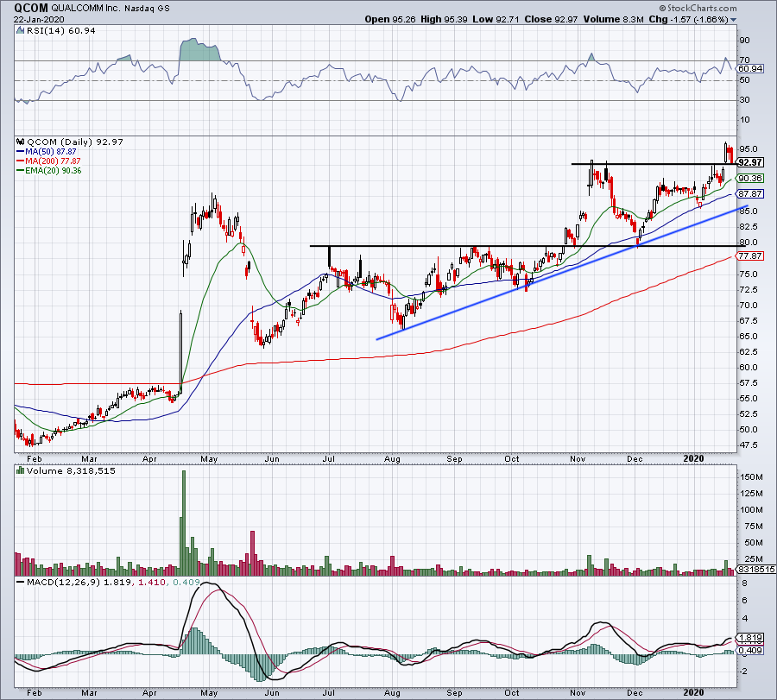The width and height of the screenshot is (777, 700).
Task: Click the 1.410 signal value in MACD legend
Action: coord(152,582)
